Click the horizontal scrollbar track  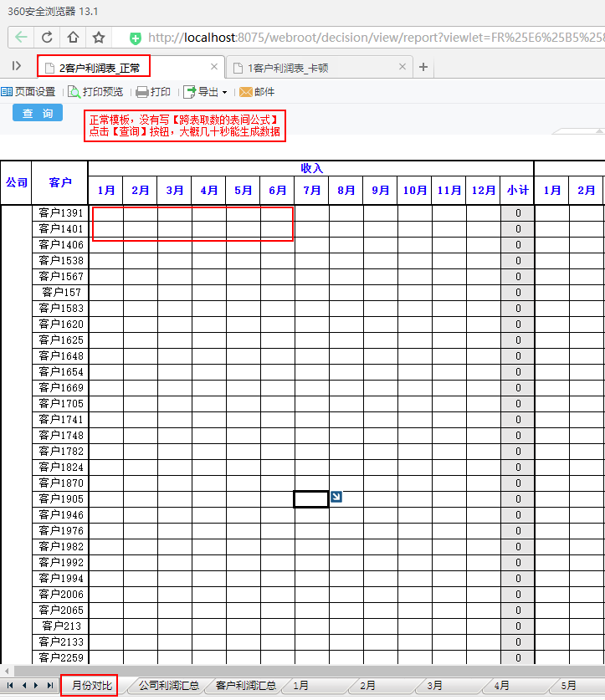(308, 671)
